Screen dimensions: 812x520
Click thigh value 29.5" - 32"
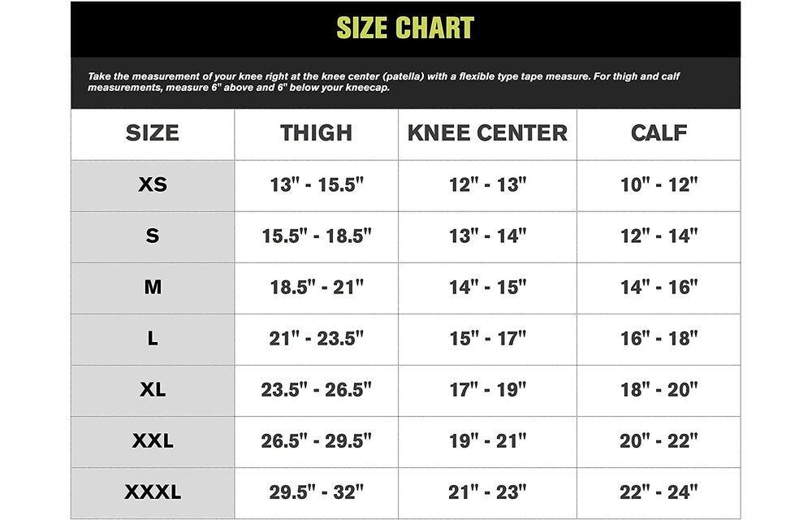317,492
